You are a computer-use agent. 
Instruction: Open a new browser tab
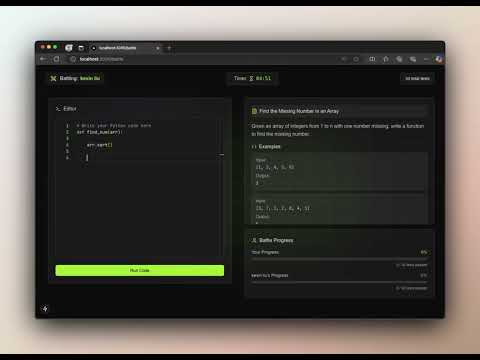click(x=169, y=48)
